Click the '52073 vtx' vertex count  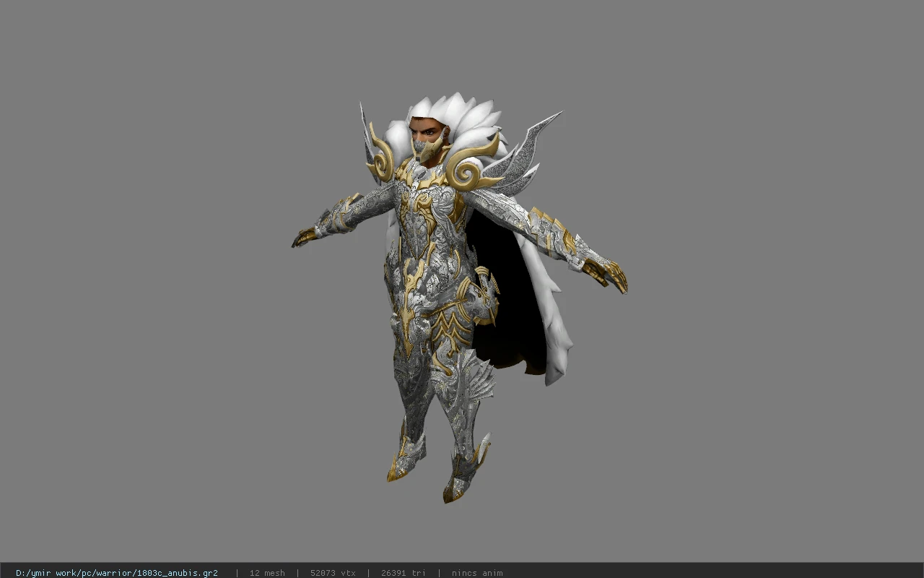pos(333,573)
